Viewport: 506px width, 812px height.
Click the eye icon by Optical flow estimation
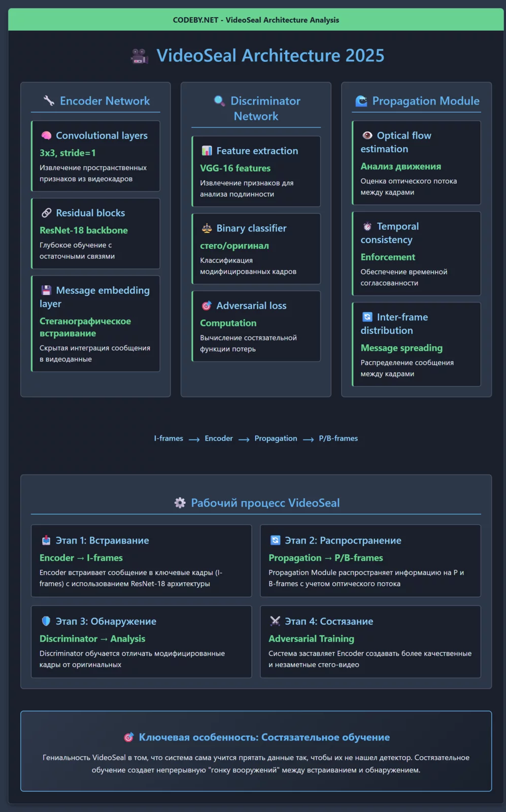coord(367,136)
